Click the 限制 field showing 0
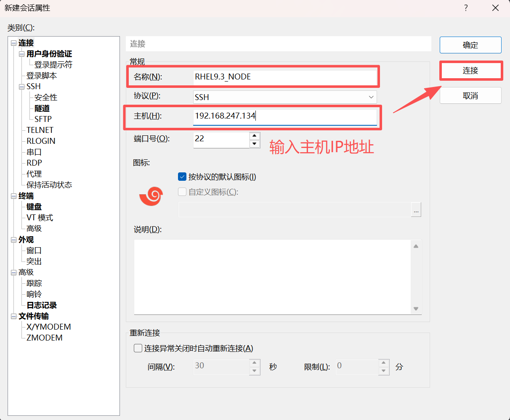The width and height of the screenshot is (510, 420). (357, 367)
